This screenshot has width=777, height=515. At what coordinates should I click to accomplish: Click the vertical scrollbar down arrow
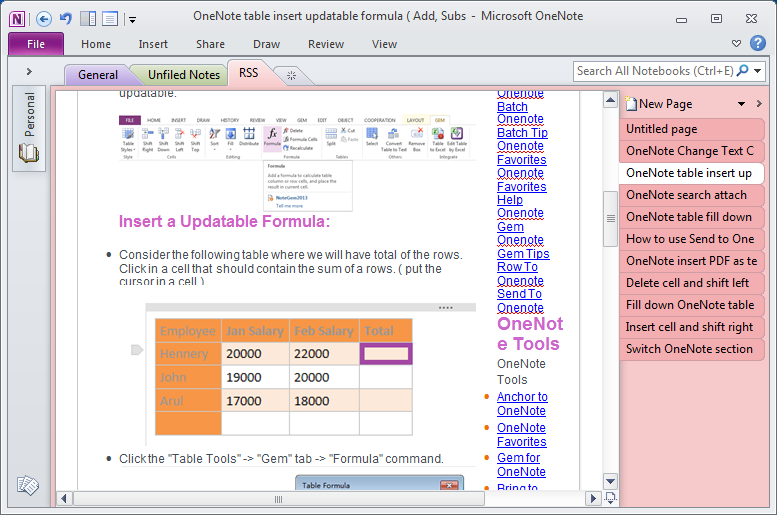click(610, 481)
